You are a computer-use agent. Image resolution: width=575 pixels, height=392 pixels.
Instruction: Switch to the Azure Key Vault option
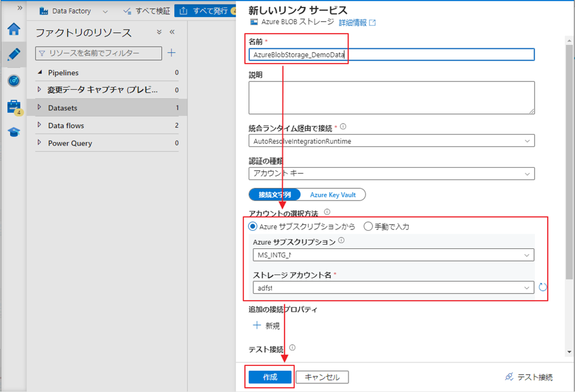coord(332,194)
